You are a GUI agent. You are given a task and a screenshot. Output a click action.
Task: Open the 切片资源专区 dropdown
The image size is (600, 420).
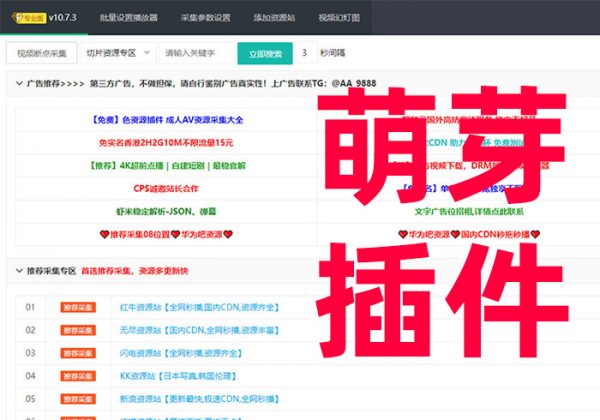(x=117, y=53)
